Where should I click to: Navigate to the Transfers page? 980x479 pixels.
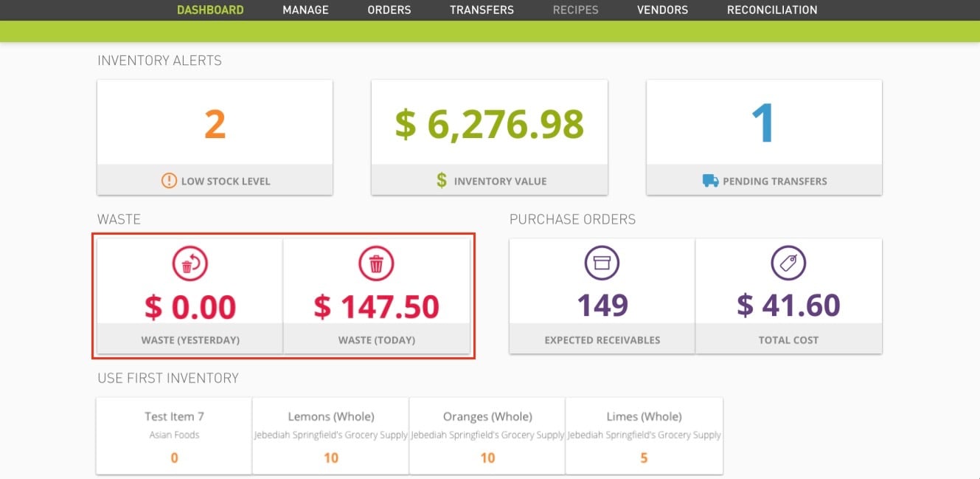coord(482,10)
